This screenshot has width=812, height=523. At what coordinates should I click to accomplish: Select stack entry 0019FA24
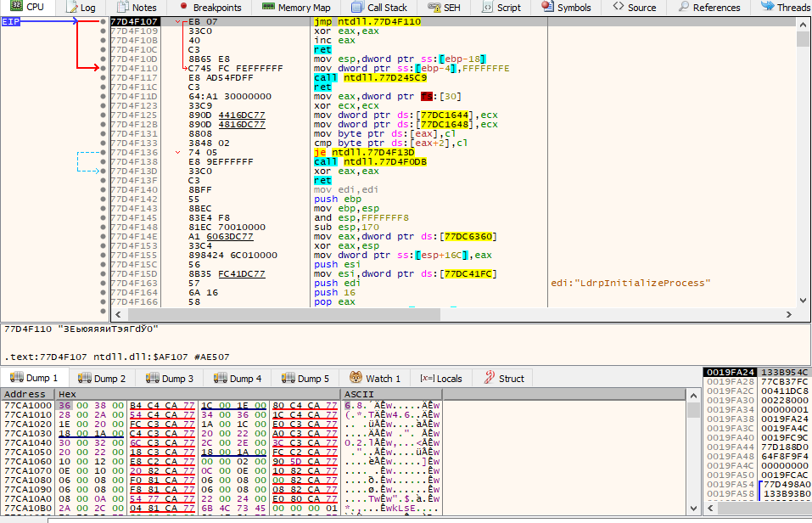pos(730,372)
